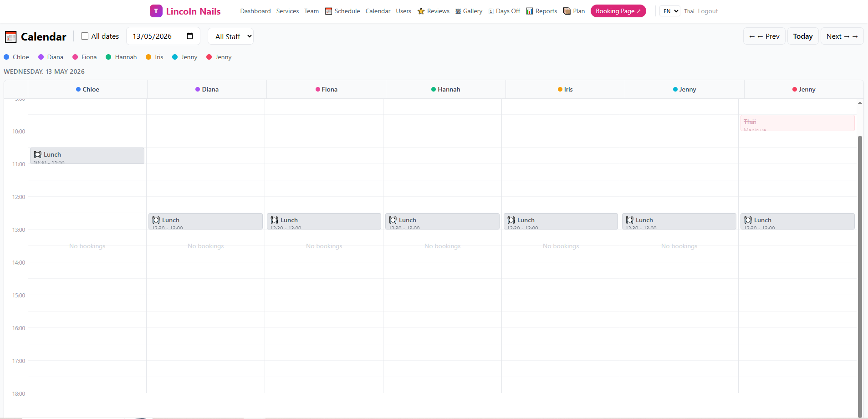This screenshot has height=419, width=868.
Task: Click Chloe's lunch break icon
Action: coord(38,154)
